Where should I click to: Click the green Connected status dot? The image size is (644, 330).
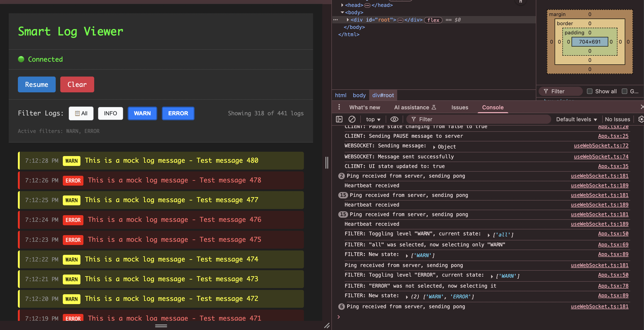pyautogui.click(x=21, y=59)
